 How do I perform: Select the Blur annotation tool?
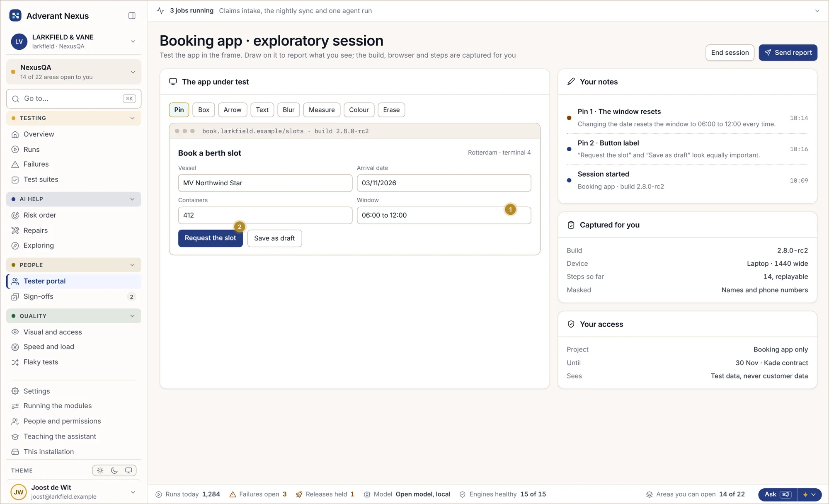click(288, 110)
